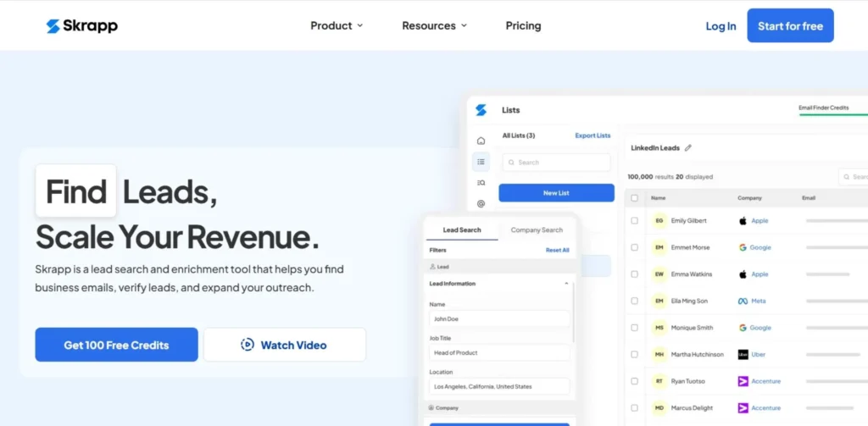Check the select-all checkbox in table header

coord(634,198)
